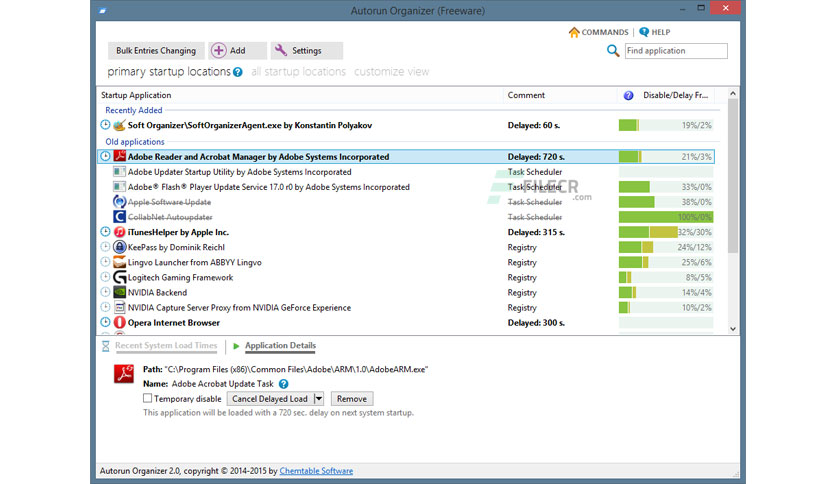Click the Opera Internet Browser icon
The image size is (836, 484).
point(119,322)
